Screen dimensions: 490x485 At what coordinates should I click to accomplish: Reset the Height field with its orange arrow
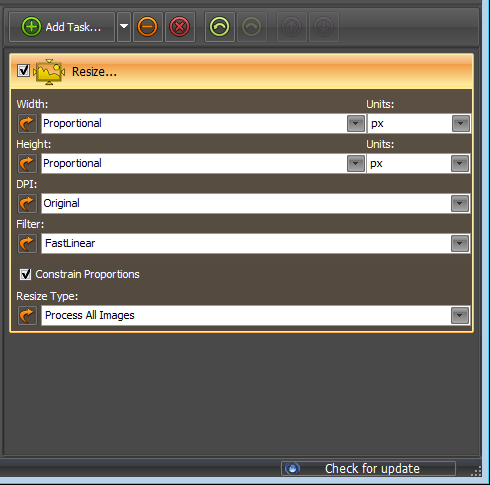point(27,164)
